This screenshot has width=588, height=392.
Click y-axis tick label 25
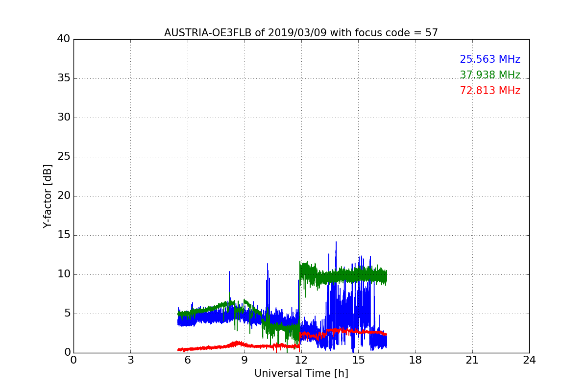coord(64,157)
